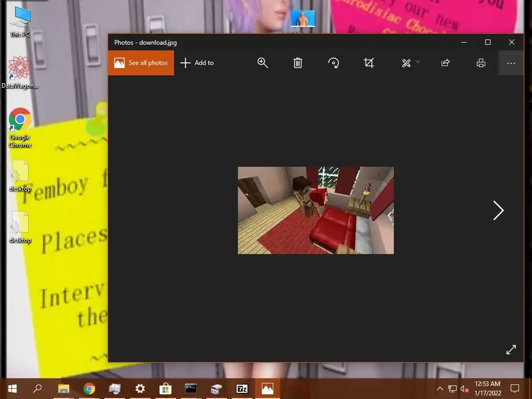Open Microsoft Store from taskbar
This screenshot has width=532, height=399.
[166, 389]
